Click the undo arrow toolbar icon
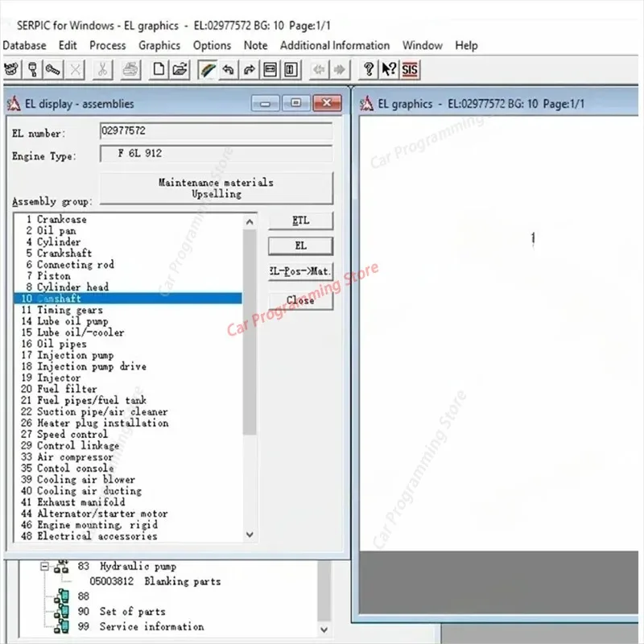The height and width of the screenshot is (644, 644). coord(229,69)
